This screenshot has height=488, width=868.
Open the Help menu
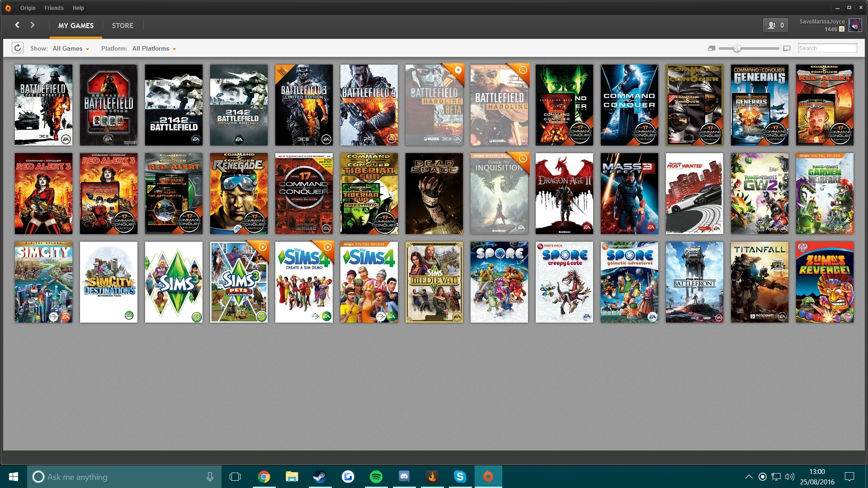click(x=78, y=8)
